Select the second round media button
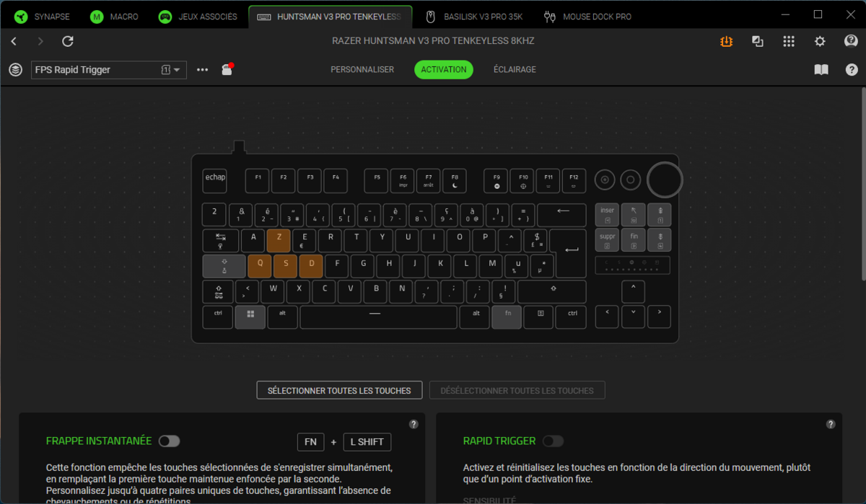 click(631, 180)
